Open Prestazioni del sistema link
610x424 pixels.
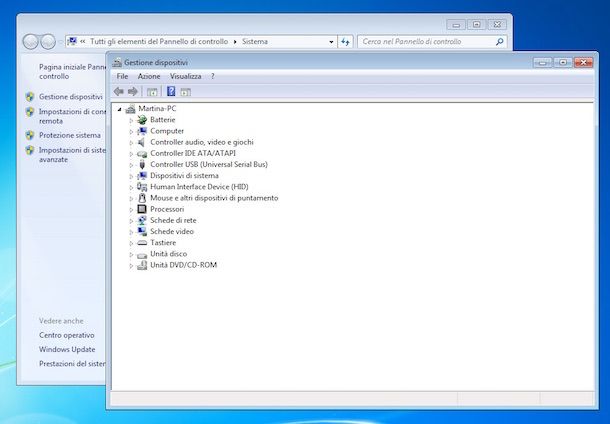72,364
